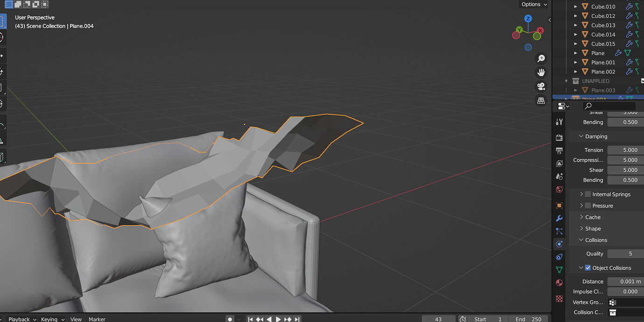The height and width of the screenshot is (322, 644).
Task: Expand the Shape panel
Action: tap(581, 229)
